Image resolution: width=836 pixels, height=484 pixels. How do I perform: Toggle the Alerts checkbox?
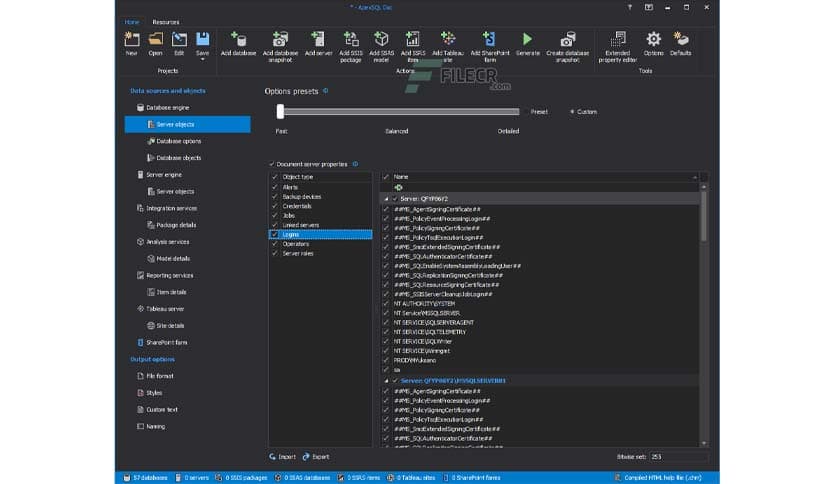(x=275, y=187)
